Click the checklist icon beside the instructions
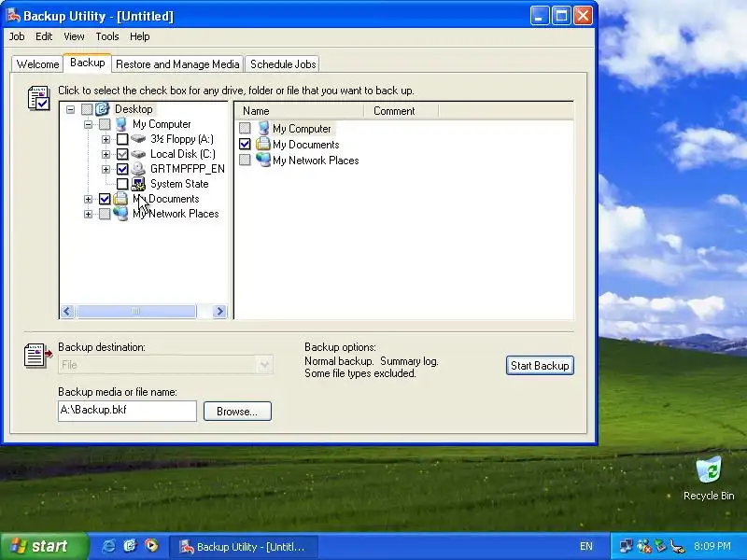Screen dimensions: 747x560 tap(38, 98)
